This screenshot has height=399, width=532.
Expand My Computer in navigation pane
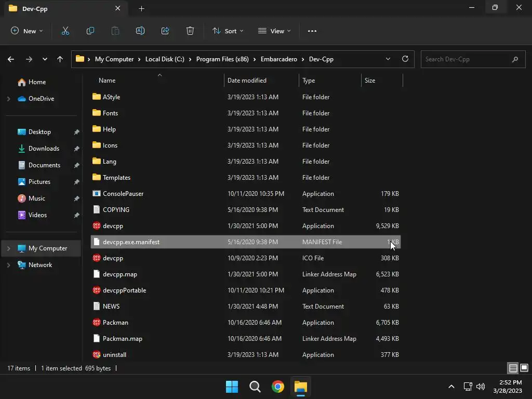pos(9,248)
